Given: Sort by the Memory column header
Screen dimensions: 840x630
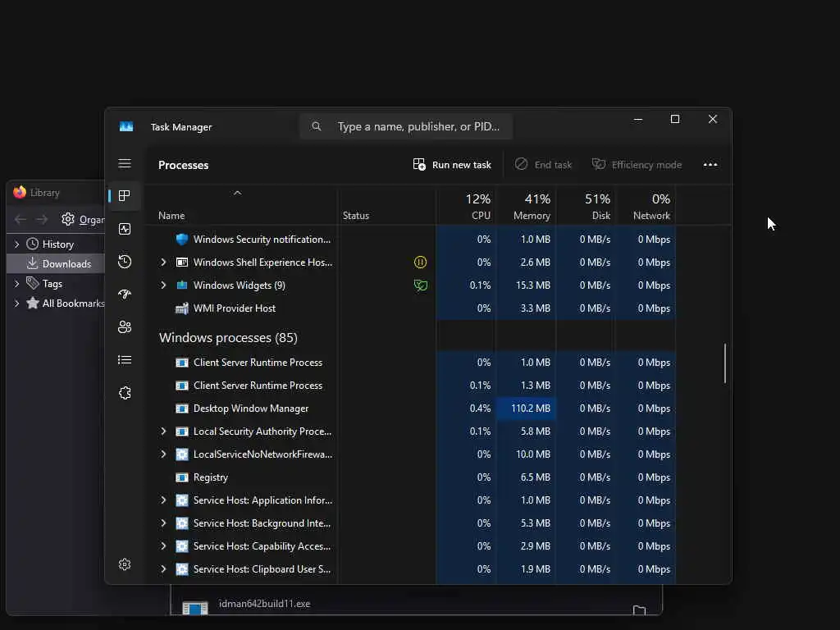Looking at the screenshot, I should click(x=526, y=206).
